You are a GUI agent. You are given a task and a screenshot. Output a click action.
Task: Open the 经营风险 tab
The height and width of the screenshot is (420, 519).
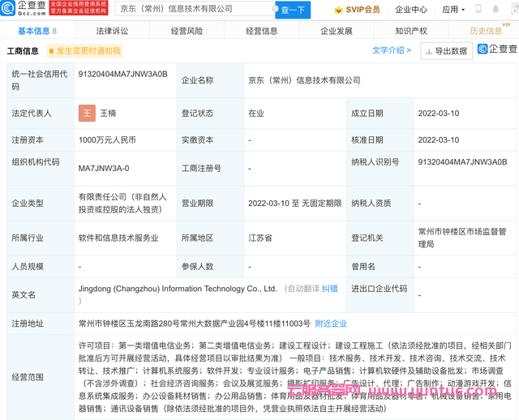(x=187, y=31)
